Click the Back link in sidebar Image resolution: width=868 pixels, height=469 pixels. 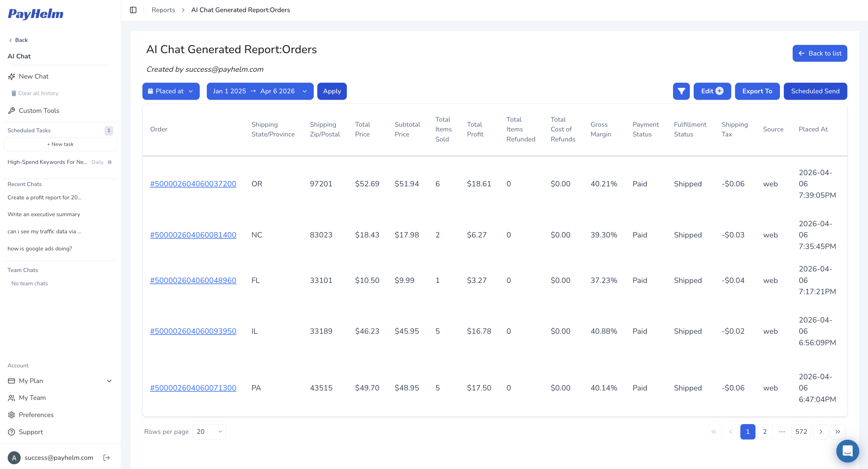(x=18, y=40)
